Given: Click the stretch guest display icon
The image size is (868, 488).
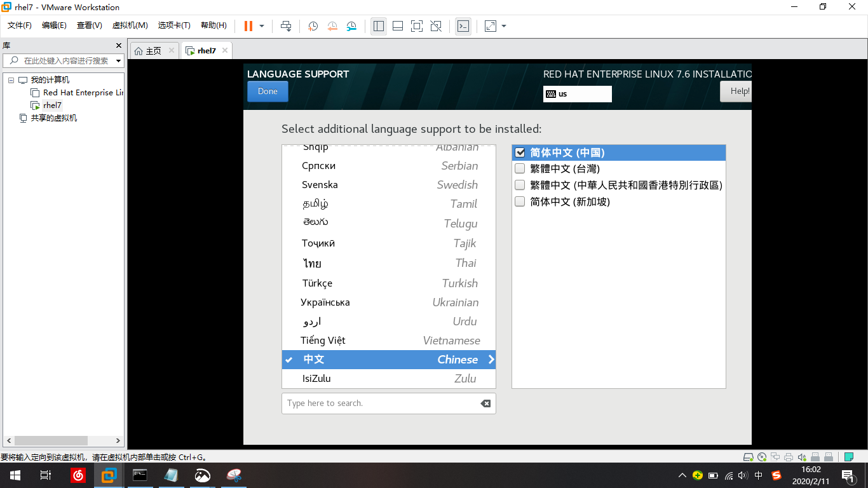Looking at the screenshot, I should point(491,26).
